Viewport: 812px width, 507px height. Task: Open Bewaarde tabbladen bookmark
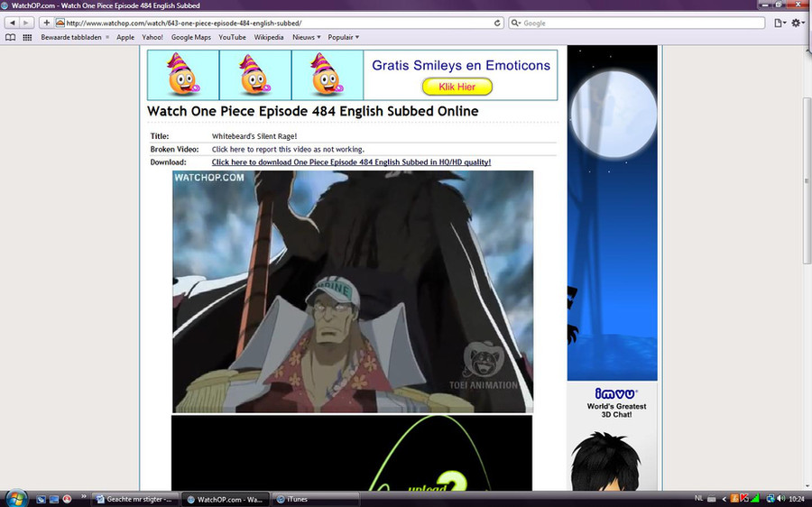pos(71,37)
